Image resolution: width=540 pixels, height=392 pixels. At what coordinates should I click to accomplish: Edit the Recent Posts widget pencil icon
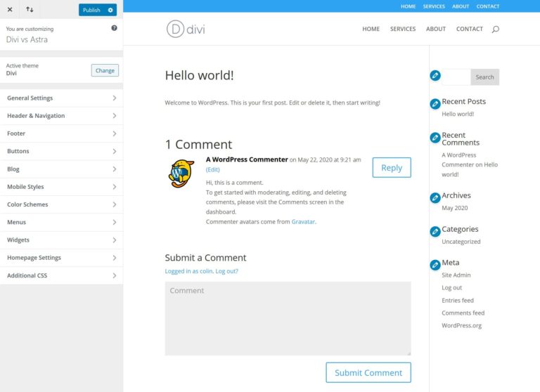[435, 103]
